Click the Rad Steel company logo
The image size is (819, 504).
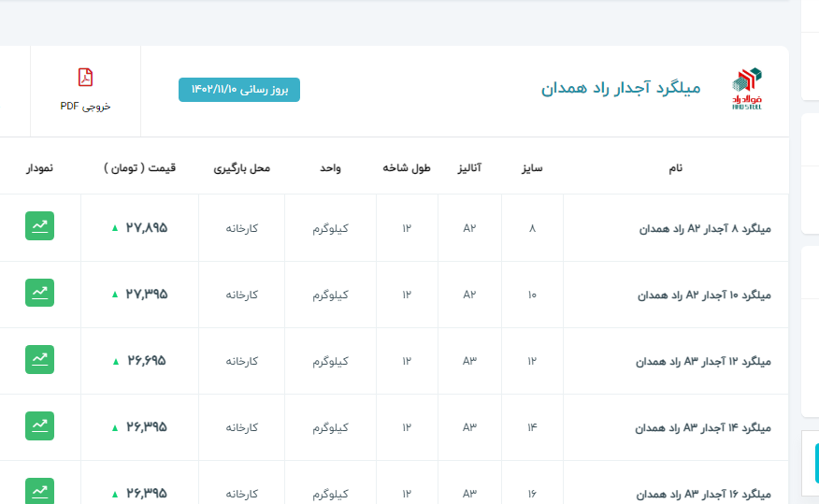click(x=747, y=89)
